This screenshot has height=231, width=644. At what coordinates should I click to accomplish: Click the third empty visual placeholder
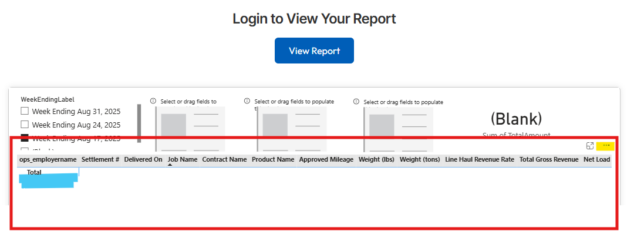coord(399,129)
